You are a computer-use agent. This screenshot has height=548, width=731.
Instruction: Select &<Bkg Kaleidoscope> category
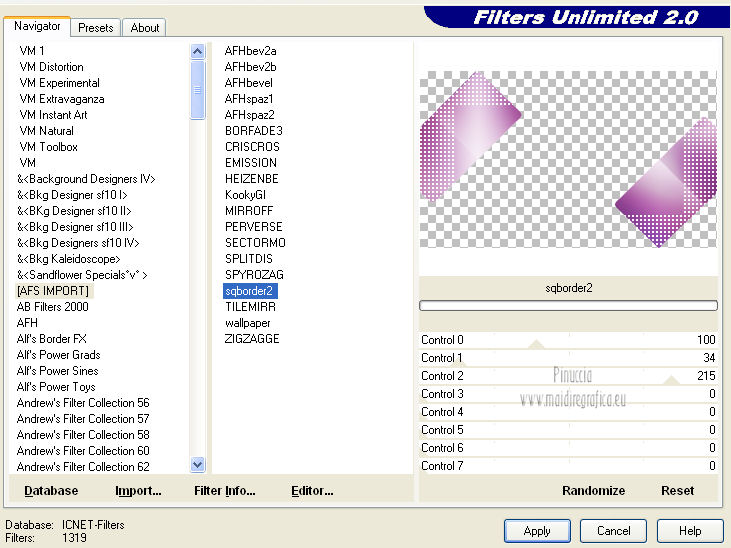click(69, 259)
